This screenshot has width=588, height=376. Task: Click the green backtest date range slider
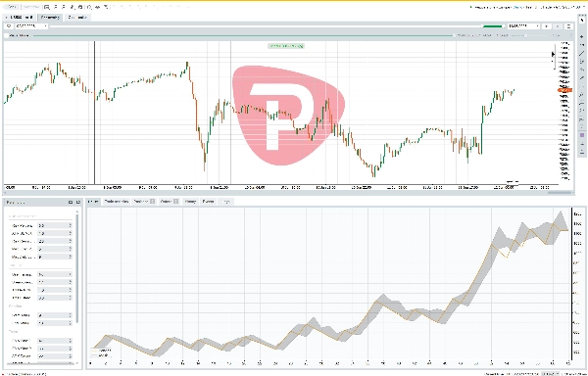pos(493,26)
